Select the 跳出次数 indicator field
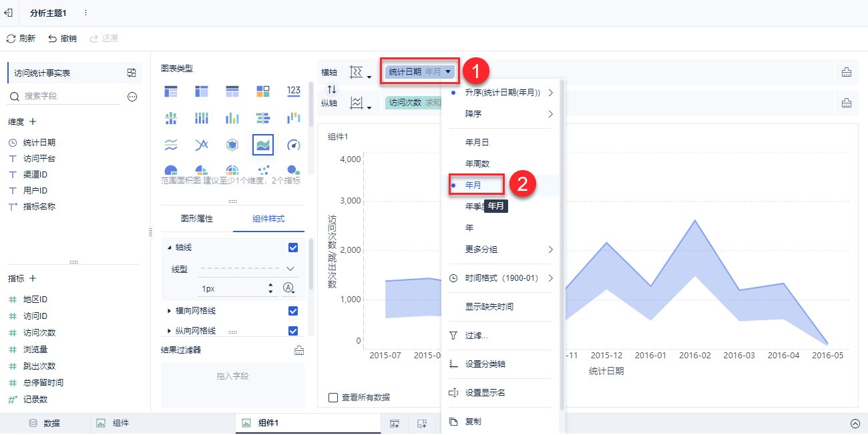This screenshot has width=868, height=435. coord(39,366)
